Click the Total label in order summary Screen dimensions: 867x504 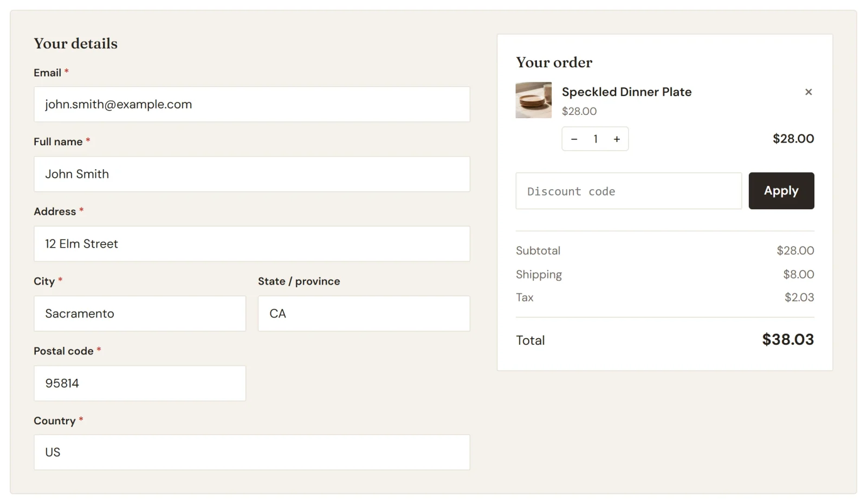[x=530, y=340]
